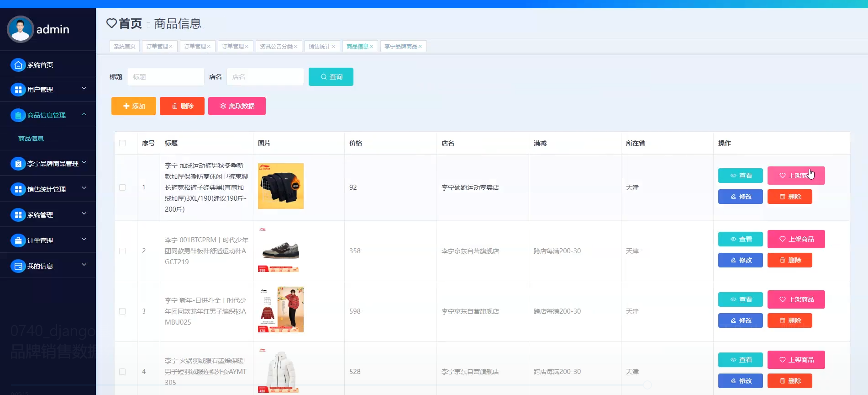Click 修改 for product priced 598
This screenshot has width=868, height=395.
click(x=741, y=320)
